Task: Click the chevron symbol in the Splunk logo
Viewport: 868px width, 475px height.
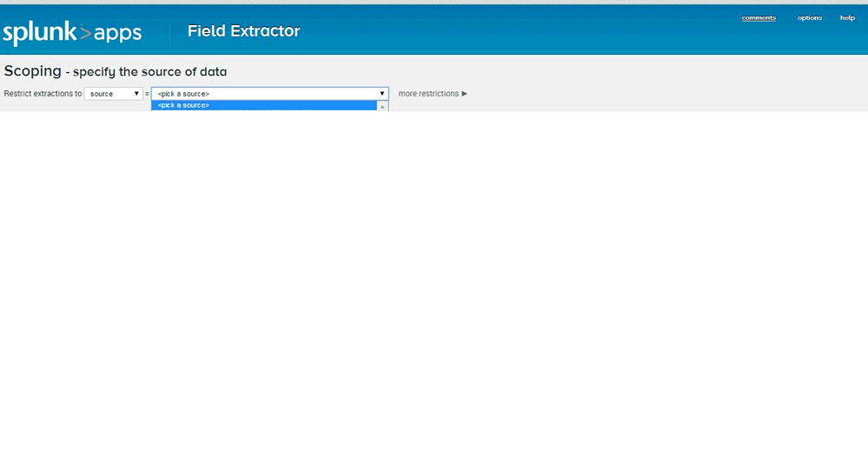Action: point(85,33)
